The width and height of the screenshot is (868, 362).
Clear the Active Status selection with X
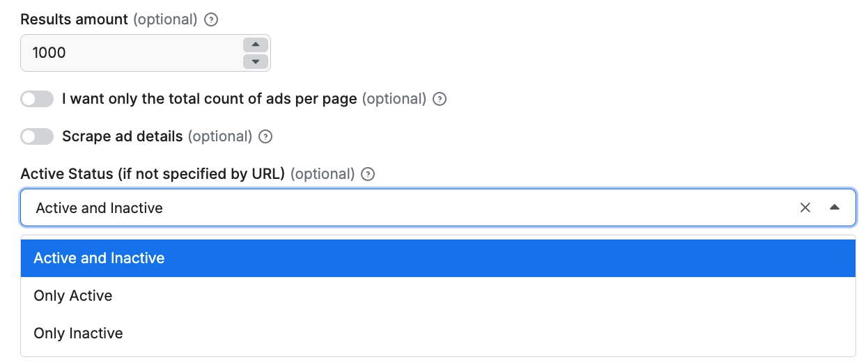point(805,207)
